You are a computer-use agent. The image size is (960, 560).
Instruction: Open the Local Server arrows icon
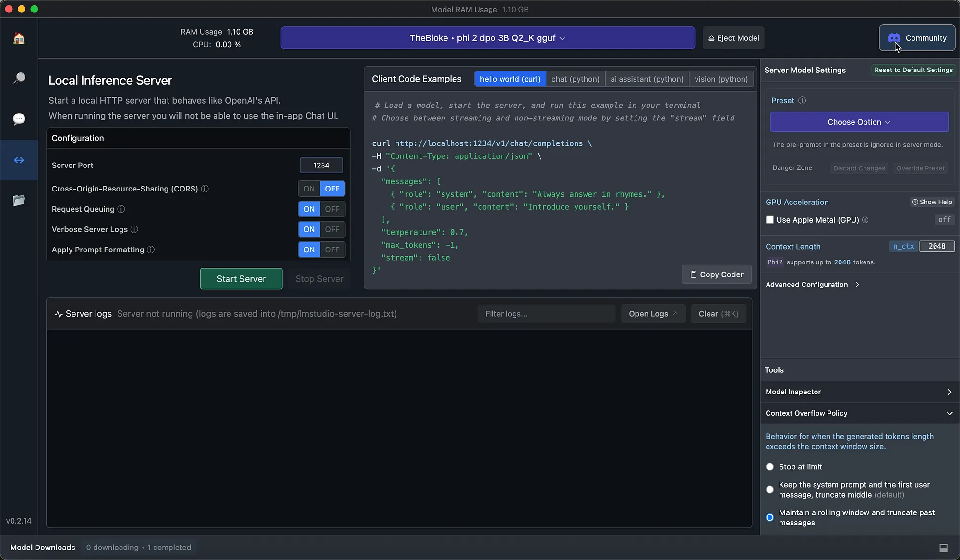point(19,160)
